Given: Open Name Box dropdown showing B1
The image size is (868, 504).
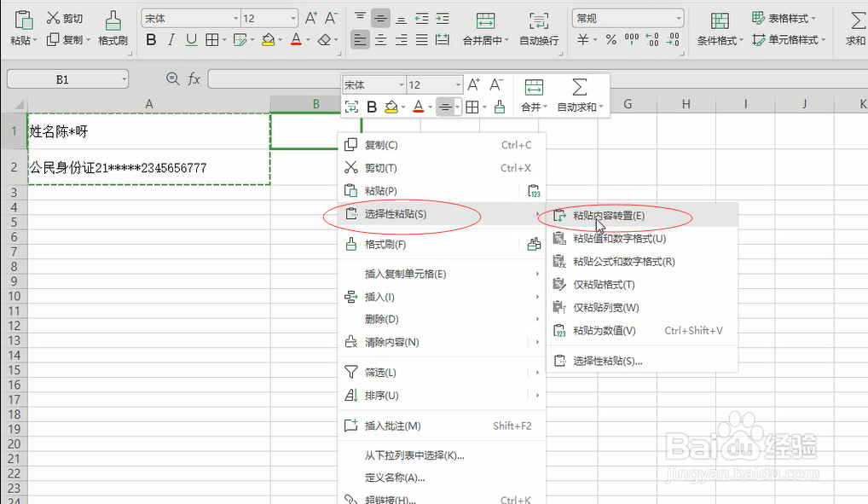Looking at the screenshot, I should pyautogui.click(x=124, y=80).
